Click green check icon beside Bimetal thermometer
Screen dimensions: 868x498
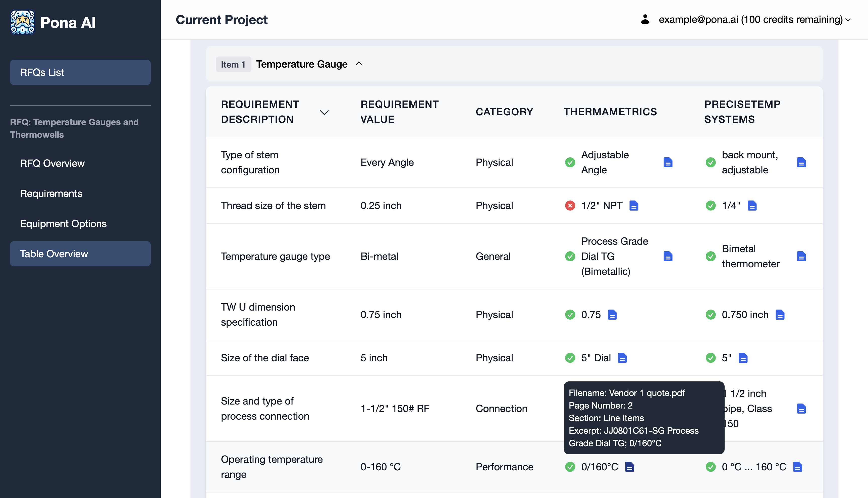(711, 256)
